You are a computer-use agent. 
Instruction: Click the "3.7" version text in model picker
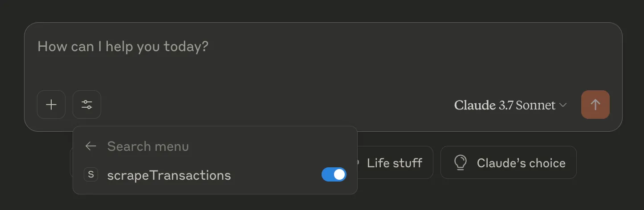[505, 105]
